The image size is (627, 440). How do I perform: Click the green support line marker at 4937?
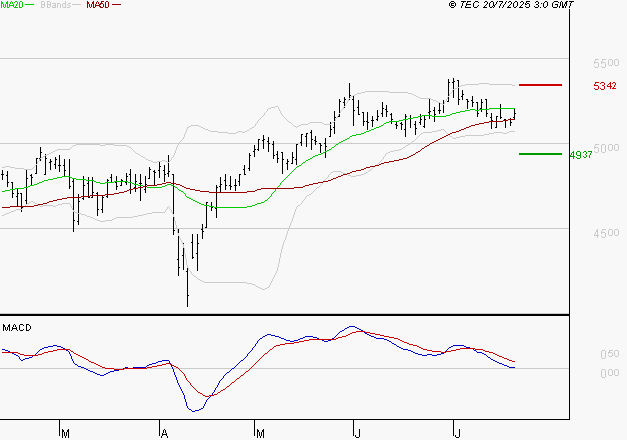[x=540, y=154]
